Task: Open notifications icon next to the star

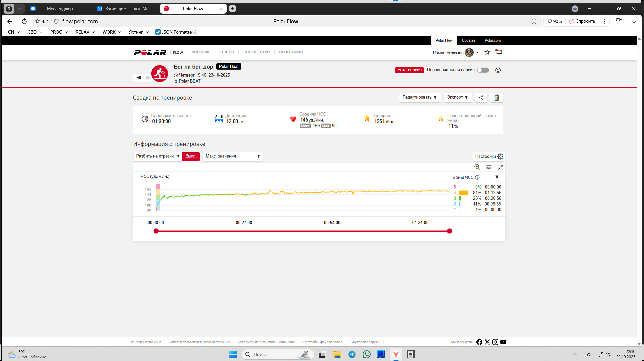Action: pos(499,52)
